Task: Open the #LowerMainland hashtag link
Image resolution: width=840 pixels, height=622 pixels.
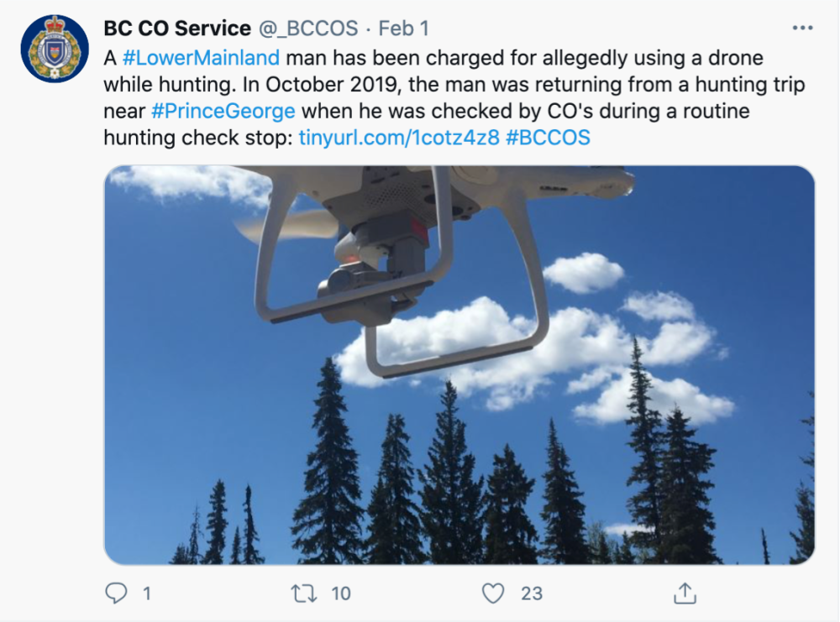Action: (201, 60)
